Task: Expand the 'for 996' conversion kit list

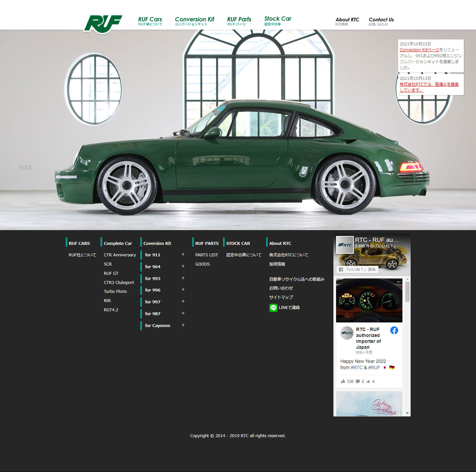Action: click(183, 290)
